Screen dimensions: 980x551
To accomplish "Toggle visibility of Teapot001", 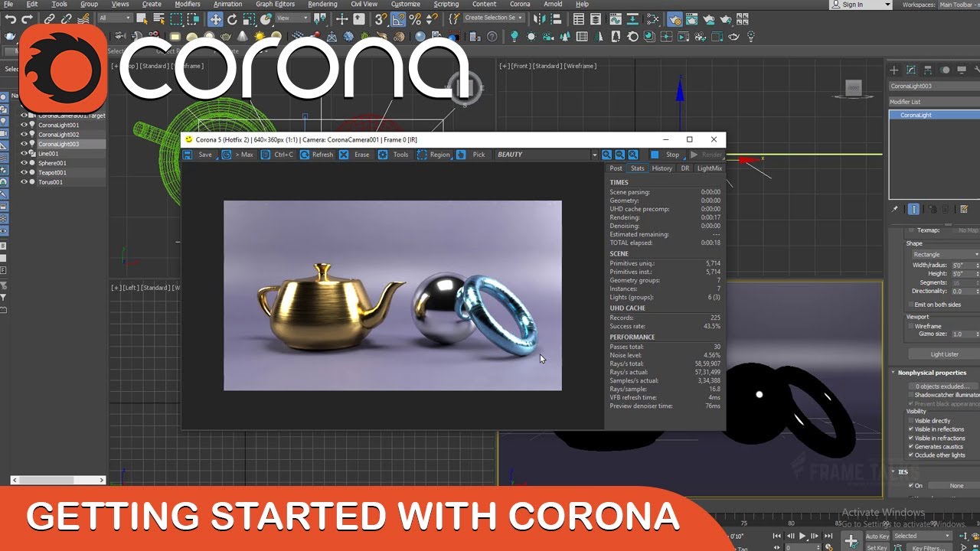I will click(24, 173).
